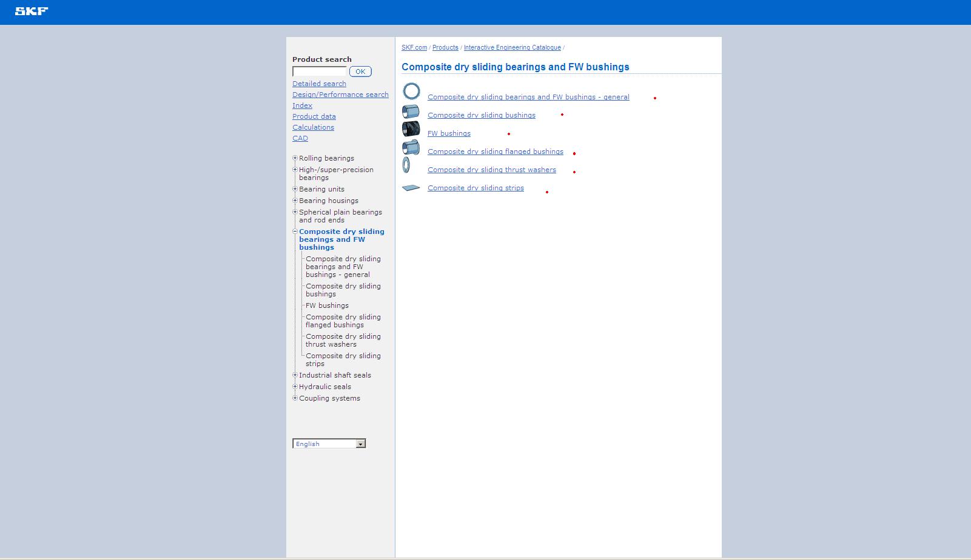Click the SKF logo in header
The width and height of the screenshot is (971, 560).
[32, 11]
